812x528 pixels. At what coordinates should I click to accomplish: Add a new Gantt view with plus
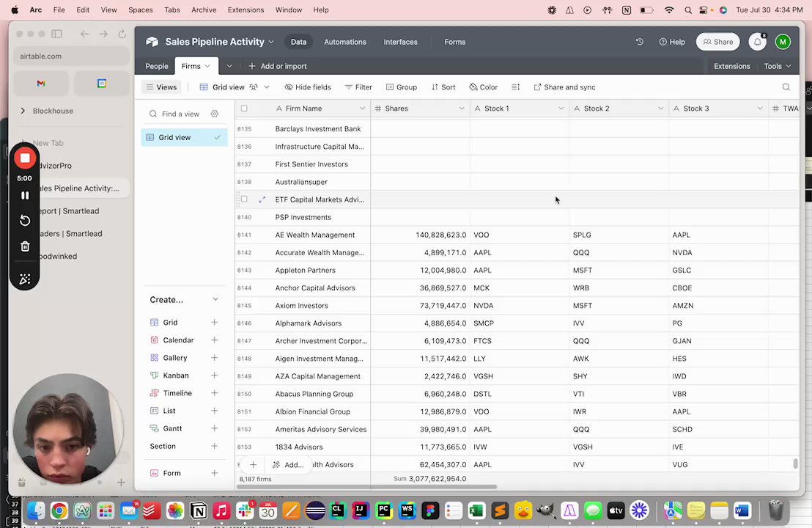(215, 428)
